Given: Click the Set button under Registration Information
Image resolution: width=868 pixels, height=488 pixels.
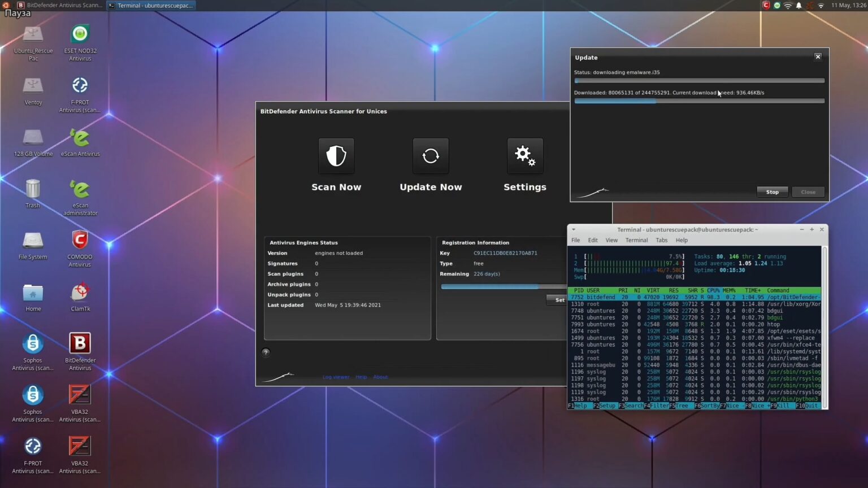Looking at the screenshot, I should click(x=559, y=300).
